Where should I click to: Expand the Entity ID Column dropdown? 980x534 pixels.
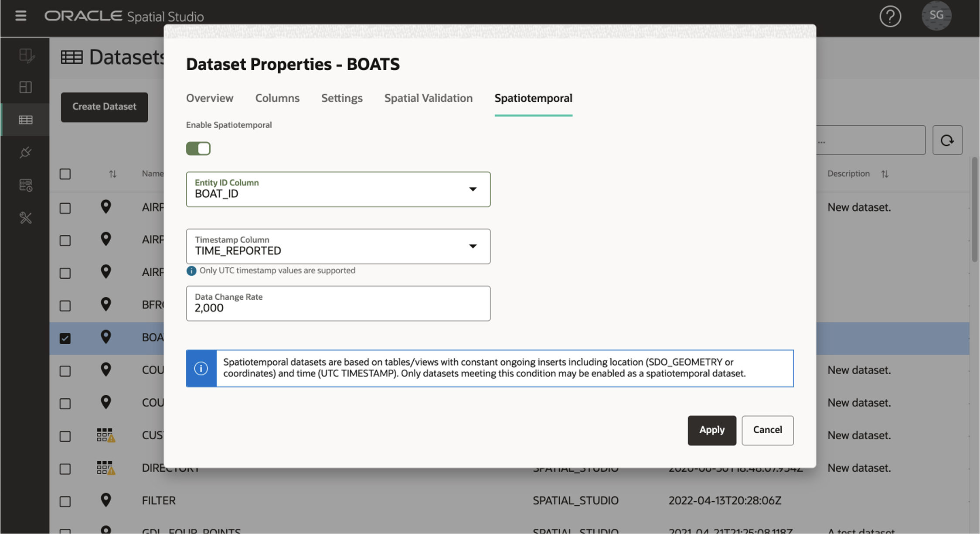coord(472,189)
